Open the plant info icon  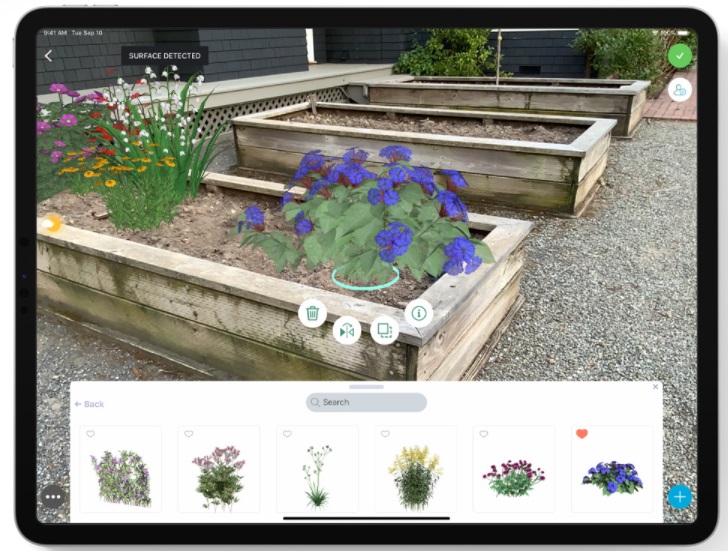click(419, 313)
